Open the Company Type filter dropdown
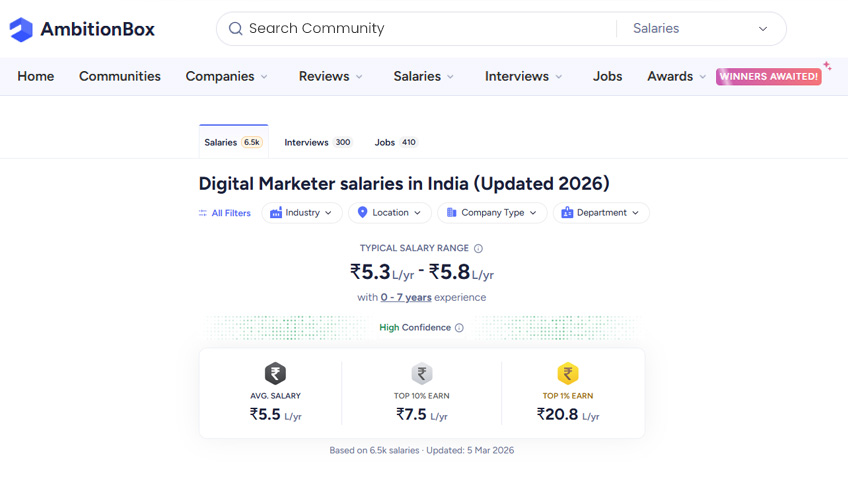 pos(492,213)
